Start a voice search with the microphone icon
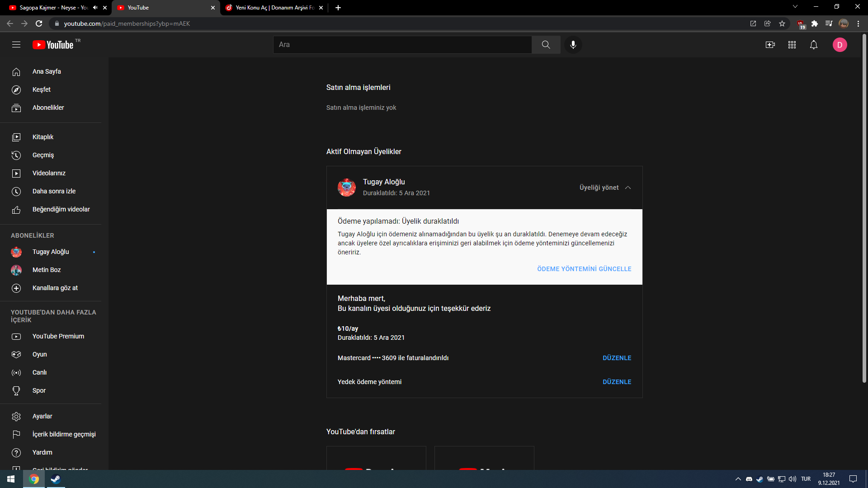Viewport: 868px width, 488px height. coord(573,44)
